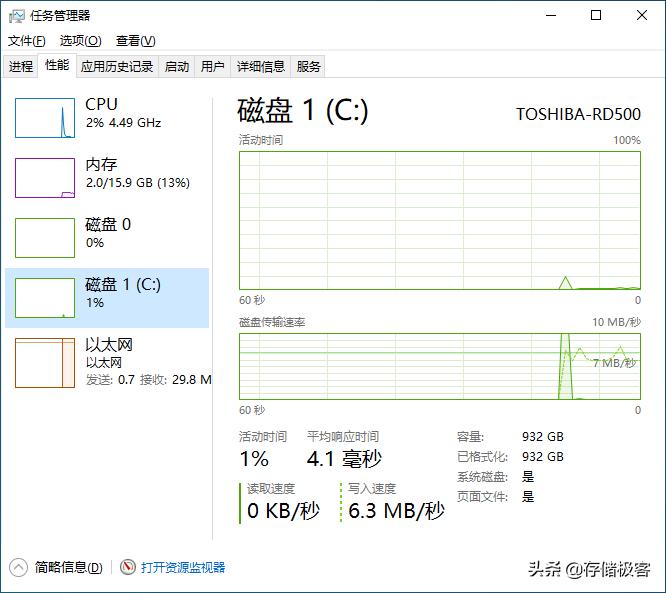Select the 磁盘 0 mini graph thumbnail
This screenshot has width=666, height=593.
tap(45, 238)
